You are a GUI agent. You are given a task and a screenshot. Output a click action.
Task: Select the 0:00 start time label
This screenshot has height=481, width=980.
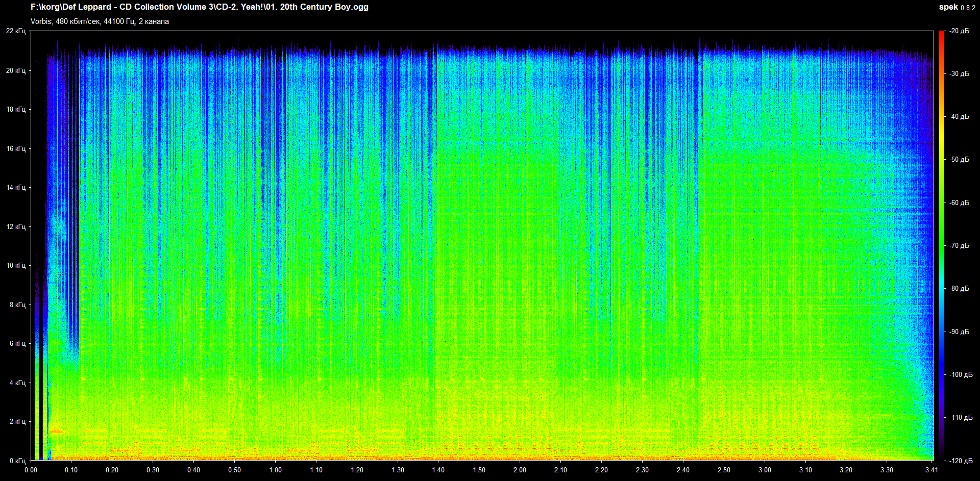pyautogui.click(x=31, y=470)
